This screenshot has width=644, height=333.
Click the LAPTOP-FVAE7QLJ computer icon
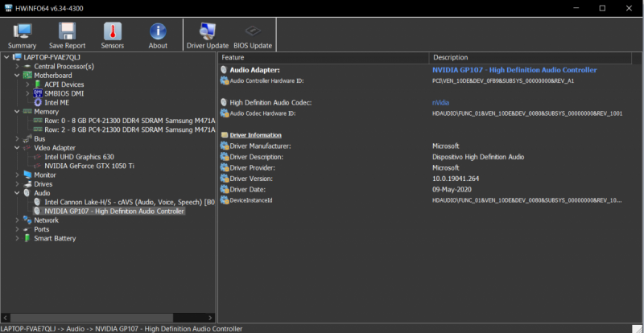pyautogui.click(x=17, y=57)
